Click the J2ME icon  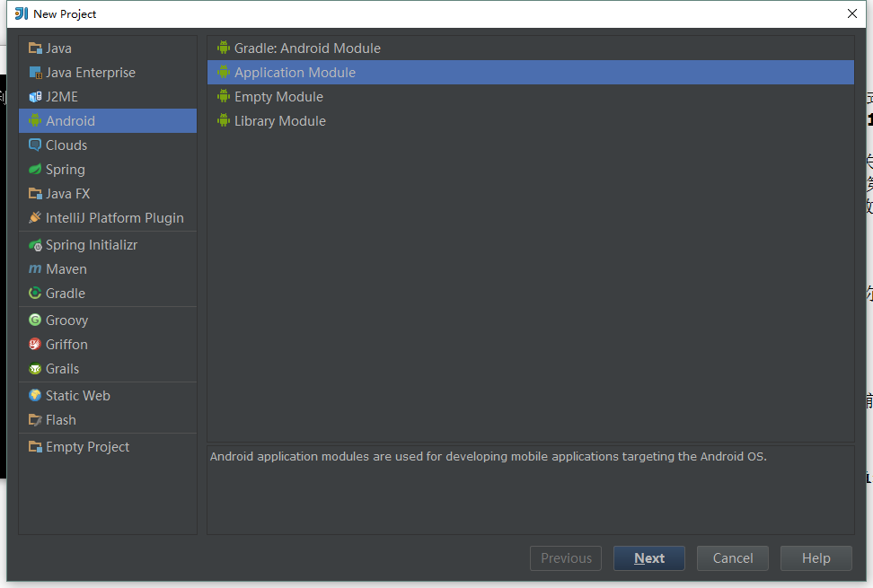[35, 97]
